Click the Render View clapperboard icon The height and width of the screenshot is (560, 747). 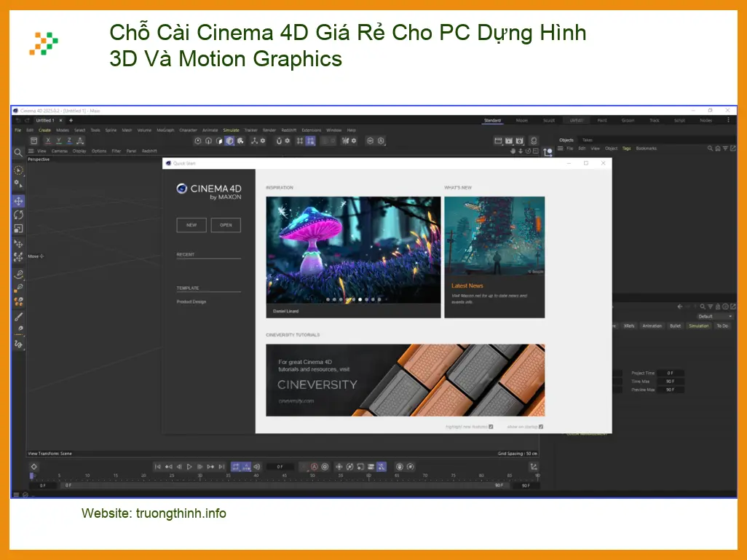click(x=498, y=141)
